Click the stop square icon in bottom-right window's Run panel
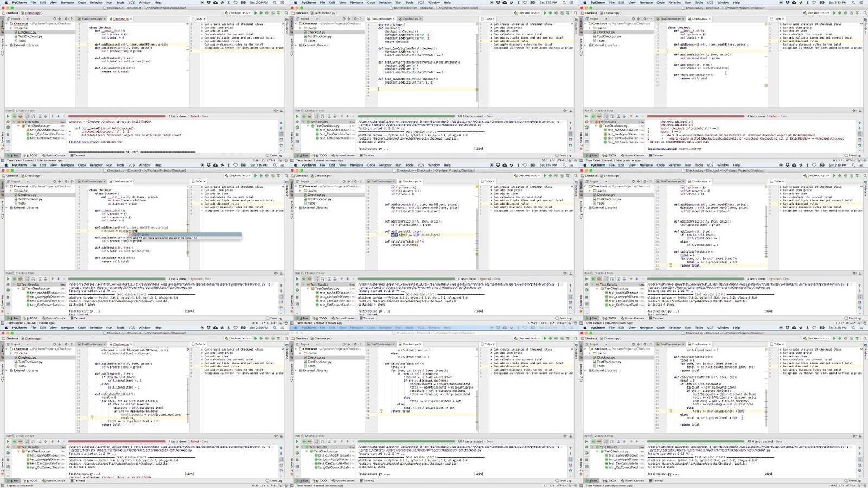This screenshot has width=868, height=488. point(586,460)
